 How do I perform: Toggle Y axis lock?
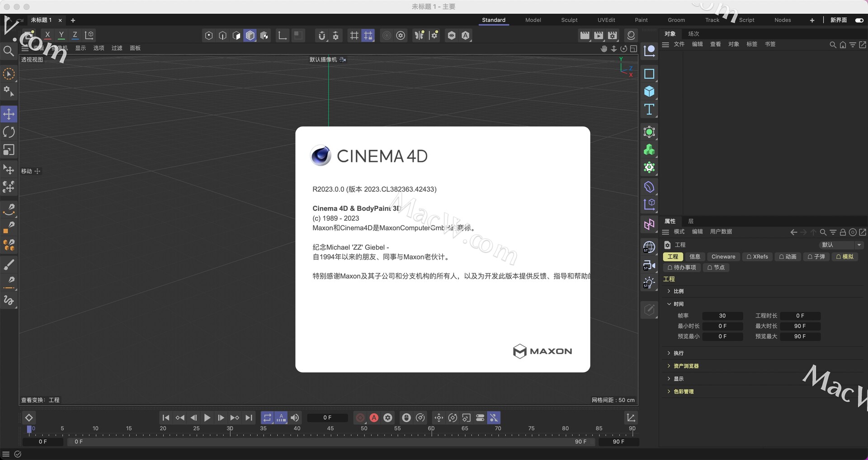click(x=61, y=35)
